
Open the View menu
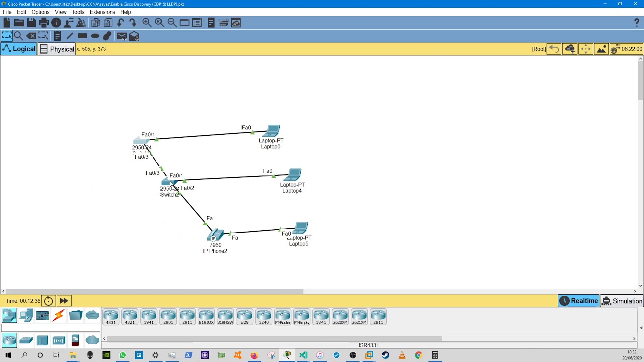coord(61,12)
